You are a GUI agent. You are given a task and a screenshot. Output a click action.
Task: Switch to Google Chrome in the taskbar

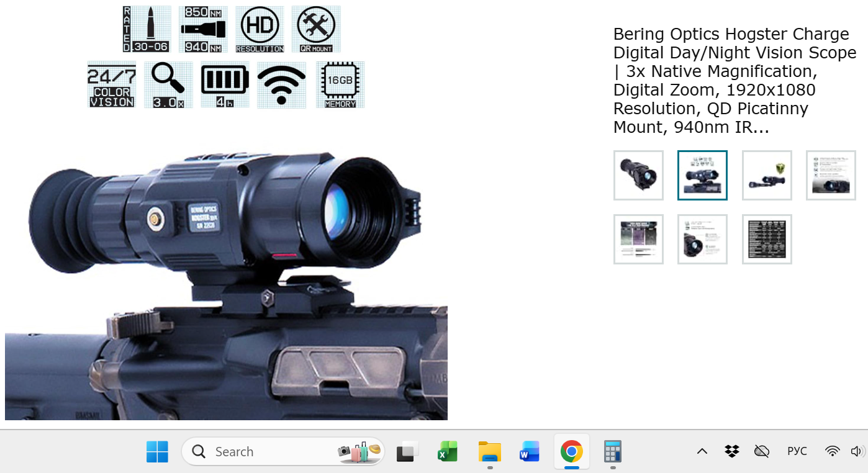point(571,451)
